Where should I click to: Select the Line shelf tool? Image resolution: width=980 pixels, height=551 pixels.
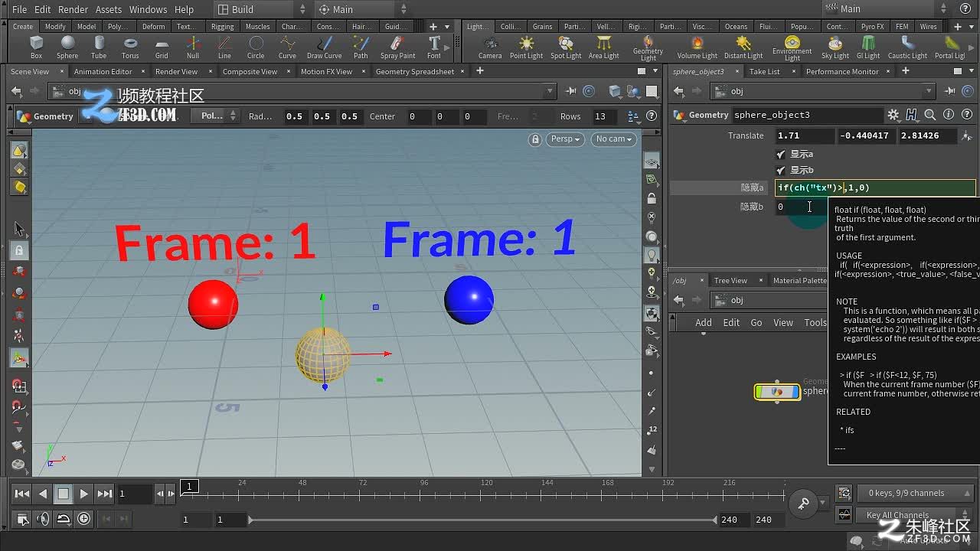coord(224,47)
